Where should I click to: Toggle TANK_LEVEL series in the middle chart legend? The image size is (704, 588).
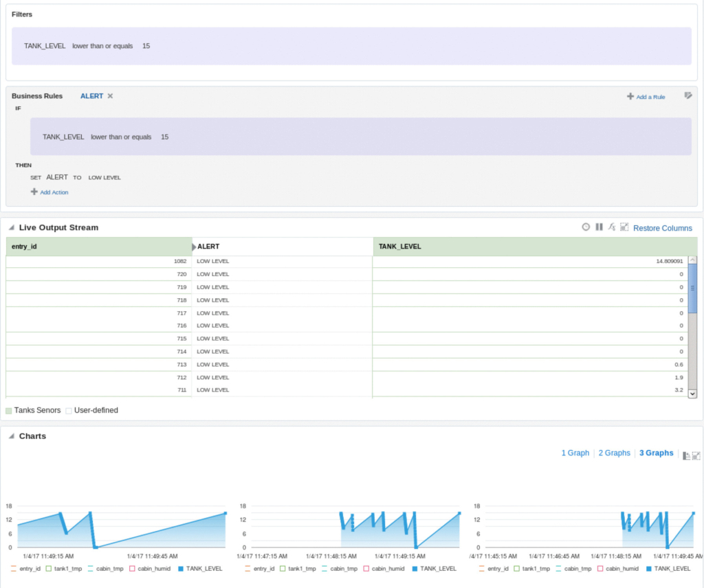point(434,569)
